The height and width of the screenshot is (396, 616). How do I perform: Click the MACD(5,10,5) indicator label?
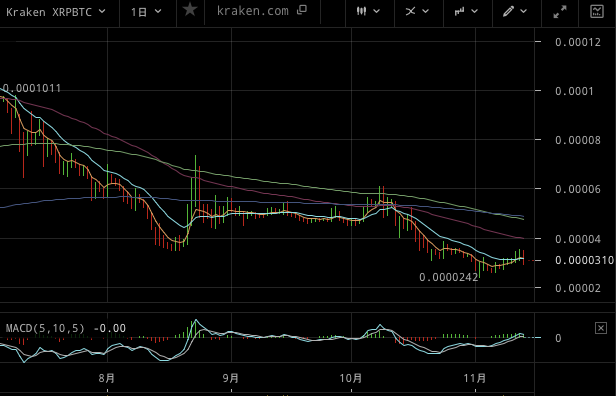[45, 328]
